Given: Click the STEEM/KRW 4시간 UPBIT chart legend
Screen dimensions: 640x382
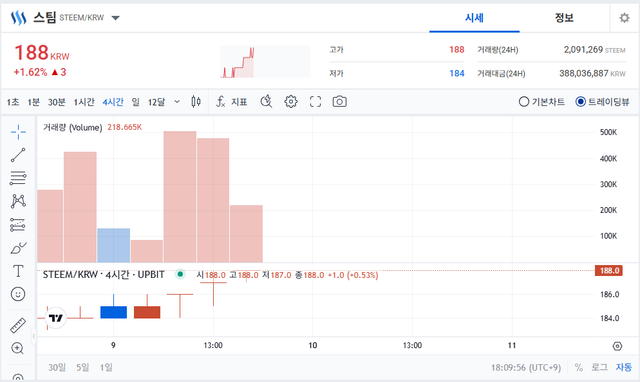Looking at the screenshot, I should pyautogui.click(x=104, y=275).
